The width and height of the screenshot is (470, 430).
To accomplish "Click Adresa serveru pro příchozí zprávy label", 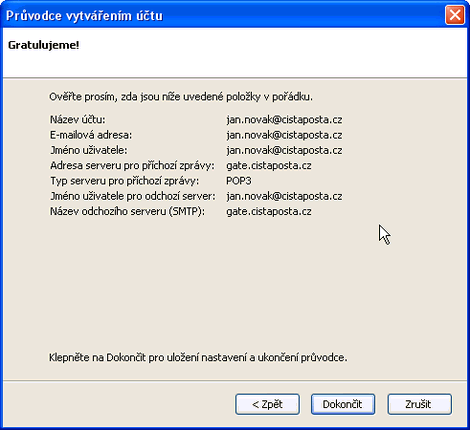I will pos(132,166).
